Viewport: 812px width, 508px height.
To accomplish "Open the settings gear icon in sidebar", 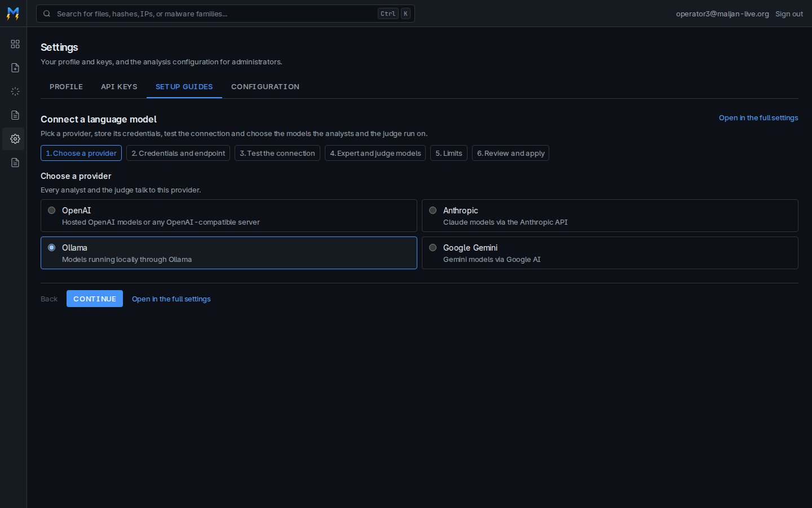I will pyautogui.click(x=15, y=139).
